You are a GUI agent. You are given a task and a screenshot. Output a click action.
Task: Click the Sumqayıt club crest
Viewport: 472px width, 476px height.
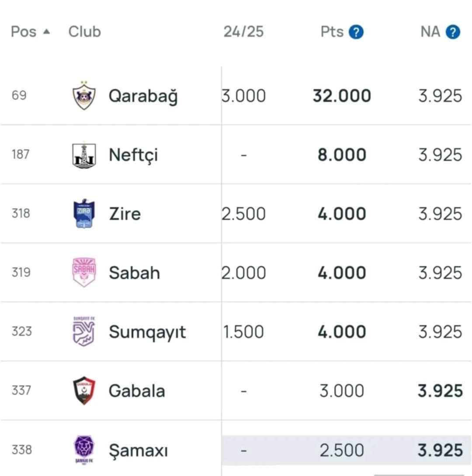[x=84, y=331]
